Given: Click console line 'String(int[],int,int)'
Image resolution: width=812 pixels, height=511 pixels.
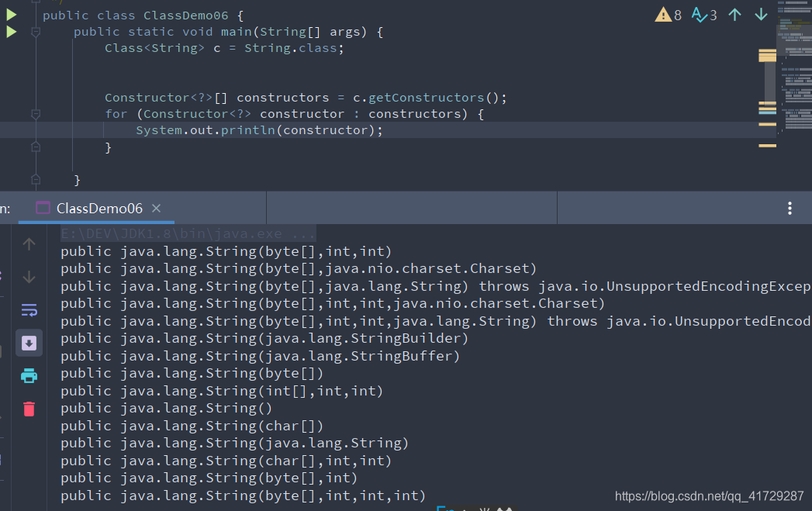Looking at the screenshot, I should pyautogui.click(x=222, y=390).
